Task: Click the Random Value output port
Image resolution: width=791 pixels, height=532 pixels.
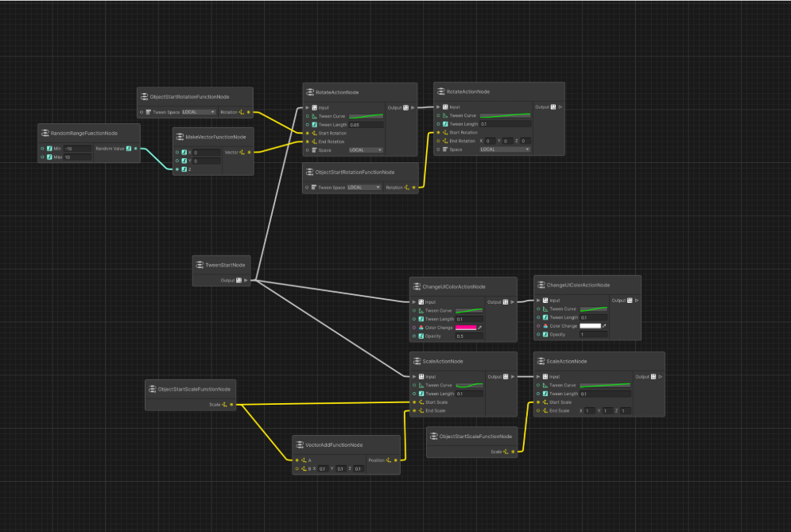Action: [x=136, y=149]
